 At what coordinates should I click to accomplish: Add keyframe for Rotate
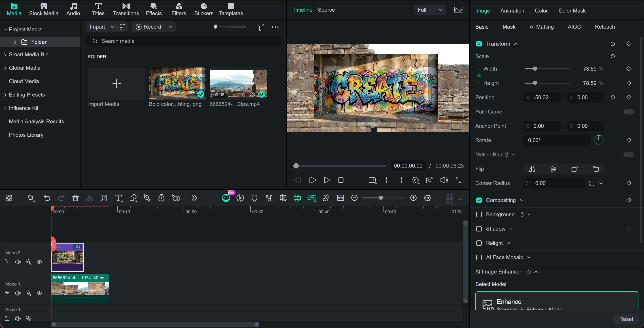(629, 140)
